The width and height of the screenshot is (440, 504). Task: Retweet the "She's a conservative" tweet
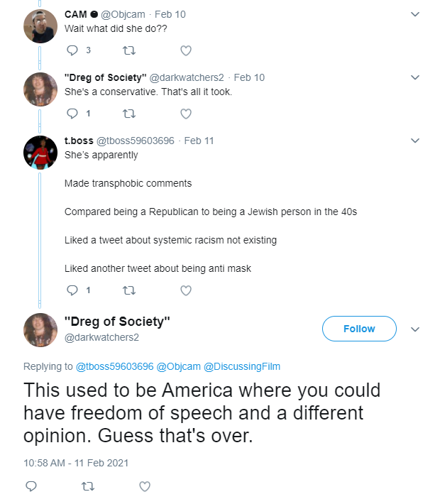click(129, 114)
